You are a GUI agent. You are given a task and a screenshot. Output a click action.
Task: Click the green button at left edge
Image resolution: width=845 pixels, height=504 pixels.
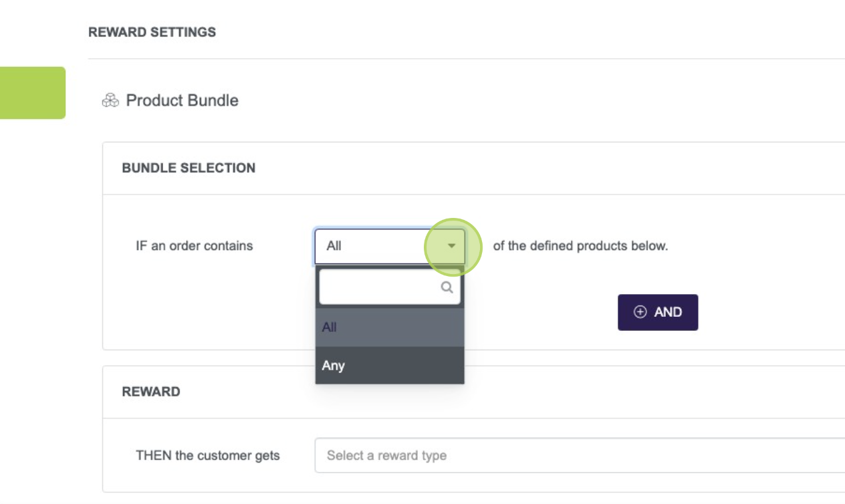32,93
